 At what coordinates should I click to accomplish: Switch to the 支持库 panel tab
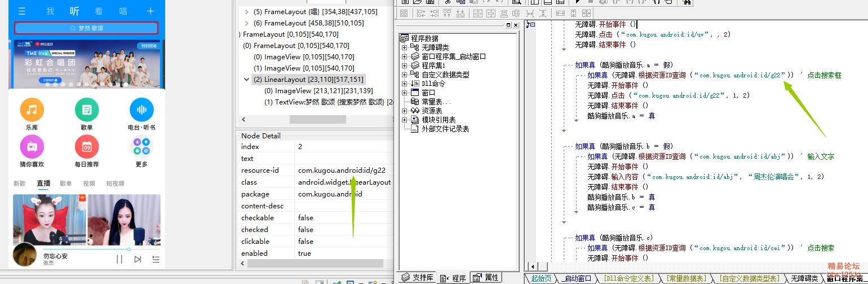(x=417, y=278)
